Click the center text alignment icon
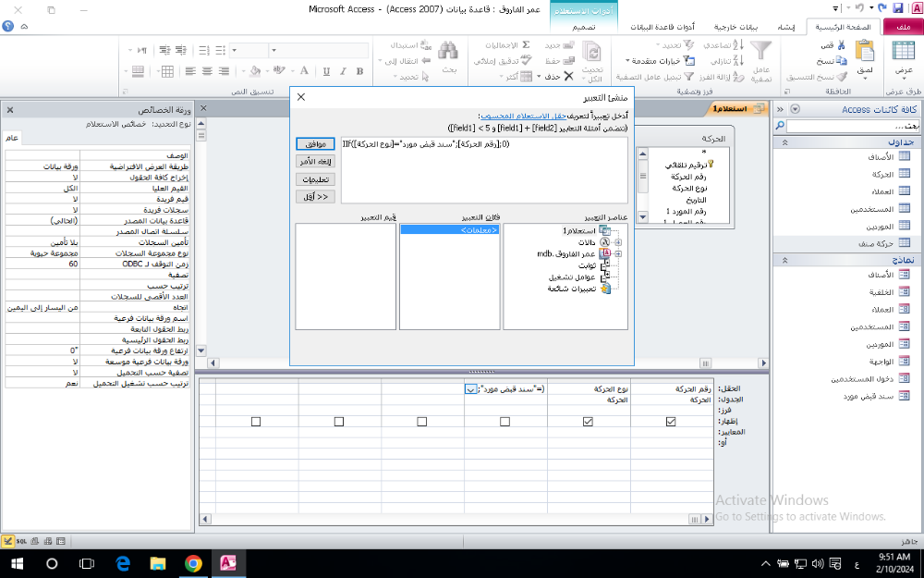 pos(207,71)
